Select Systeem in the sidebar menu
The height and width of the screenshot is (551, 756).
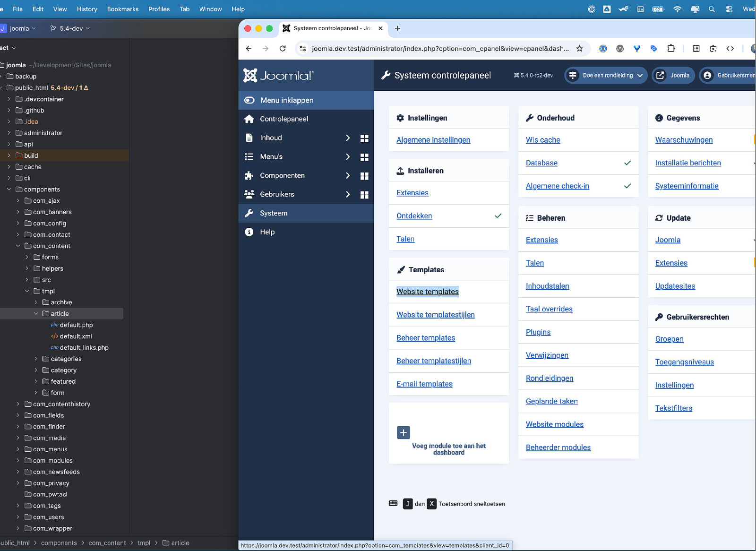274,213
